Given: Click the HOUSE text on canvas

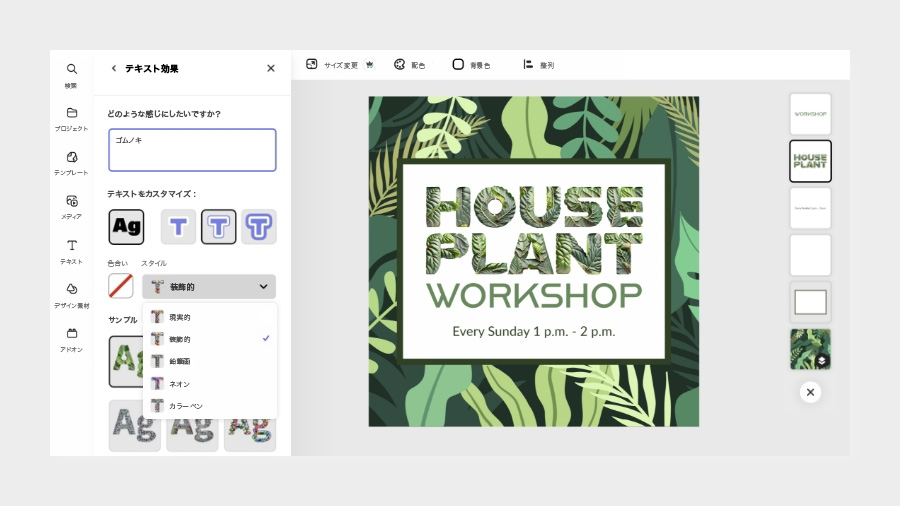Looking at the screenshot, I should point(534,207).
